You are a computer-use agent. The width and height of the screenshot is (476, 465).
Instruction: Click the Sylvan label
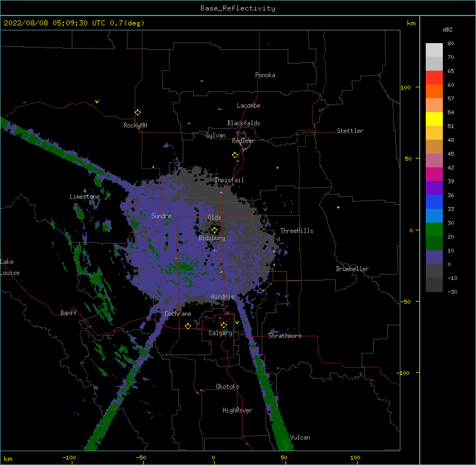(215, 135)
